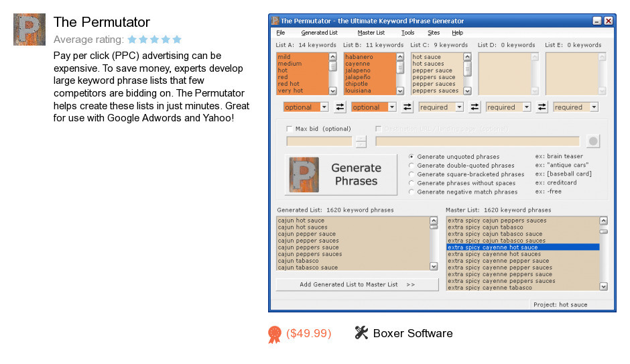Click tools icon next to Boxer Software

[361, 332]
